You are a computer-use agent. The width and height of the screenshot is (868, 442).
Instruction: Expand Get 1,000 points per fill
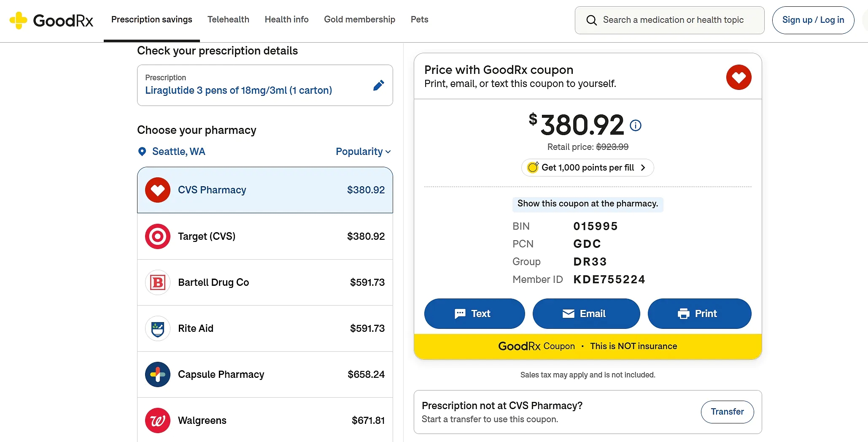point(588,168)
